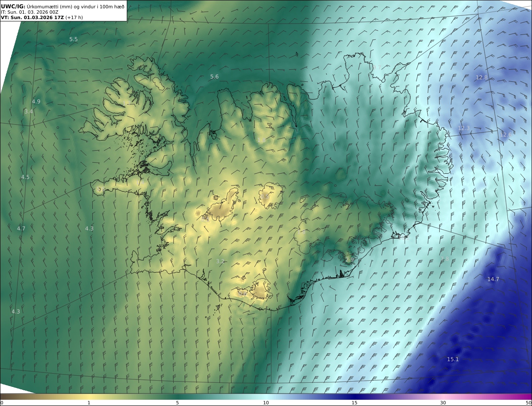Click the 5.5 value label on the map
The image size is (532, 406).
coord(74,39)
